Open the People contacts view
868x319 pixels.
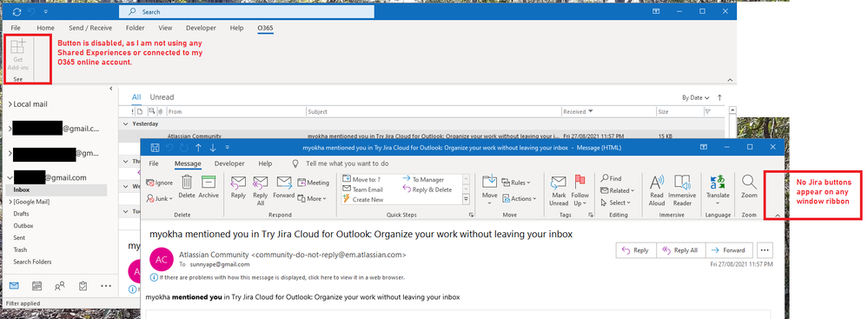[x=60, y=286]
